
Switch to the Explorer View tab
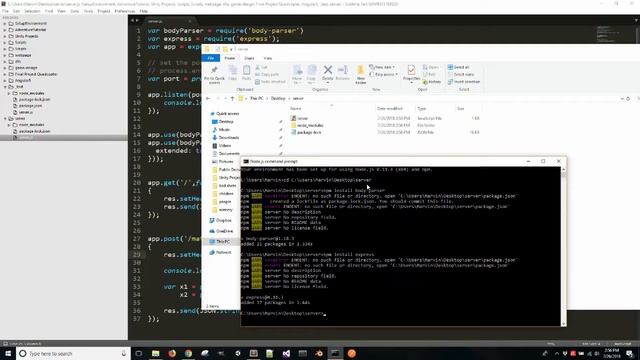pos(268,58)
